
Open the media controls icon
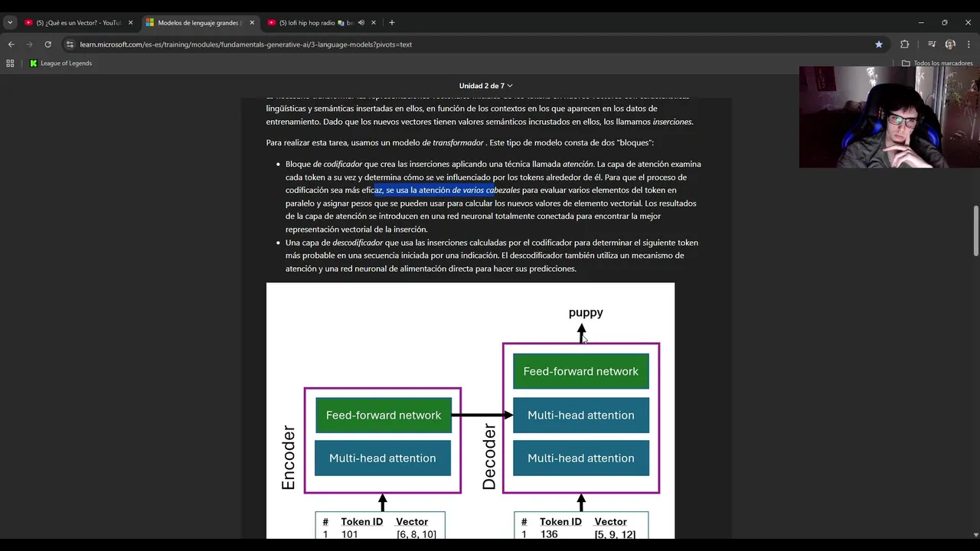pos(932,44)
